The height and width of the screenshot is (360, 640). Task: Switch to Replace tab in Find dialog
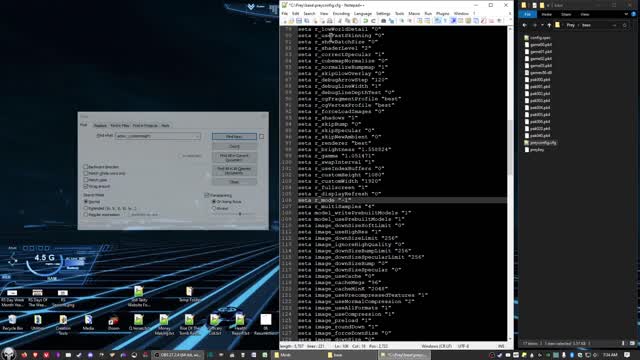coord(100,126)
